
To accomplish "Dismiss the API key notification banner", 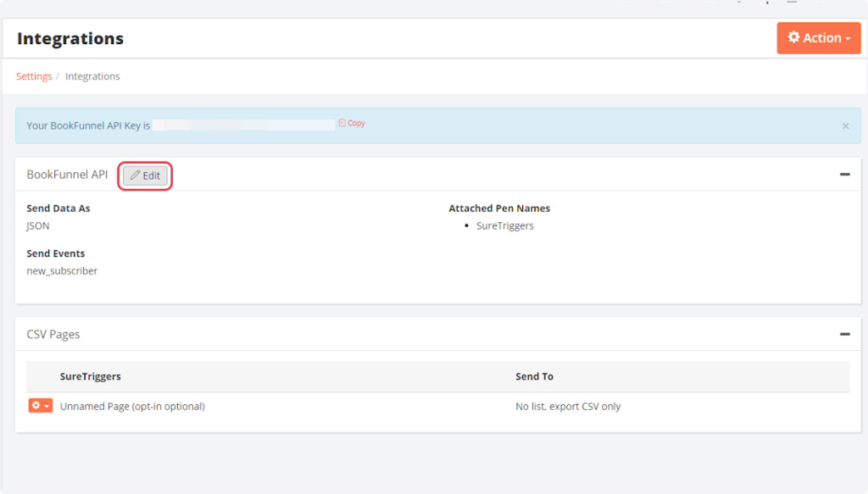I will tap(845, 126).
